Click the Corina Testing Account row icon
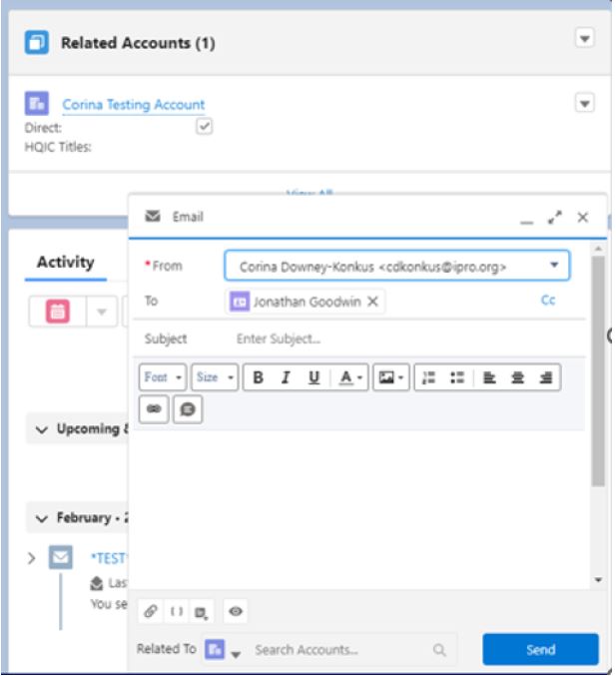 pyautogui.click(x=36, y=104)
